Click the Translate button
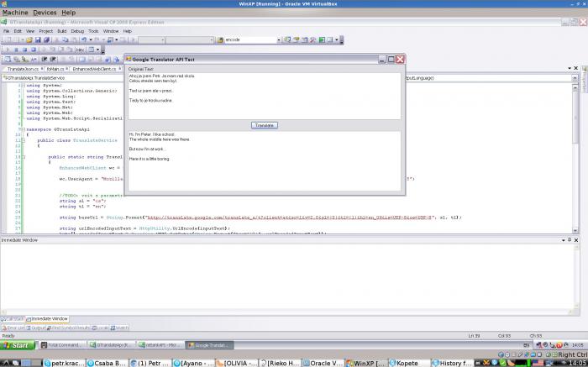Viewport: 588px width, 367px height. click(265, 125)
